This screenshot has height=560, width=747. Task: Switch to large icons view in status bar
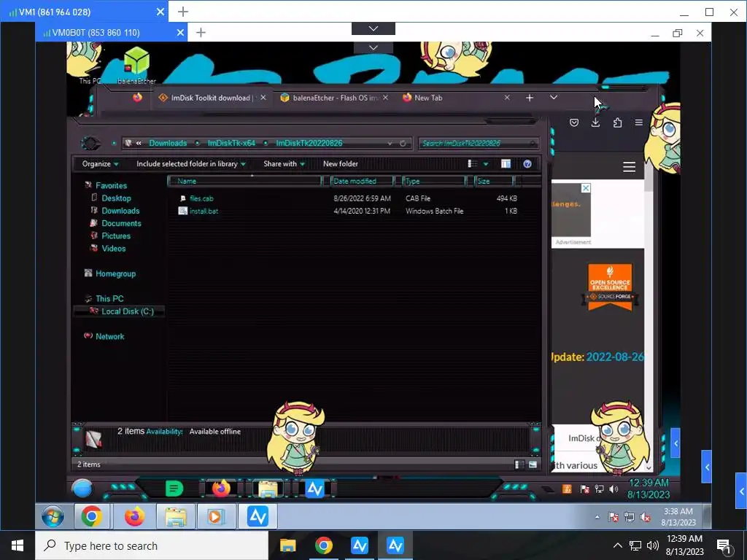click(x=533, y=464)
